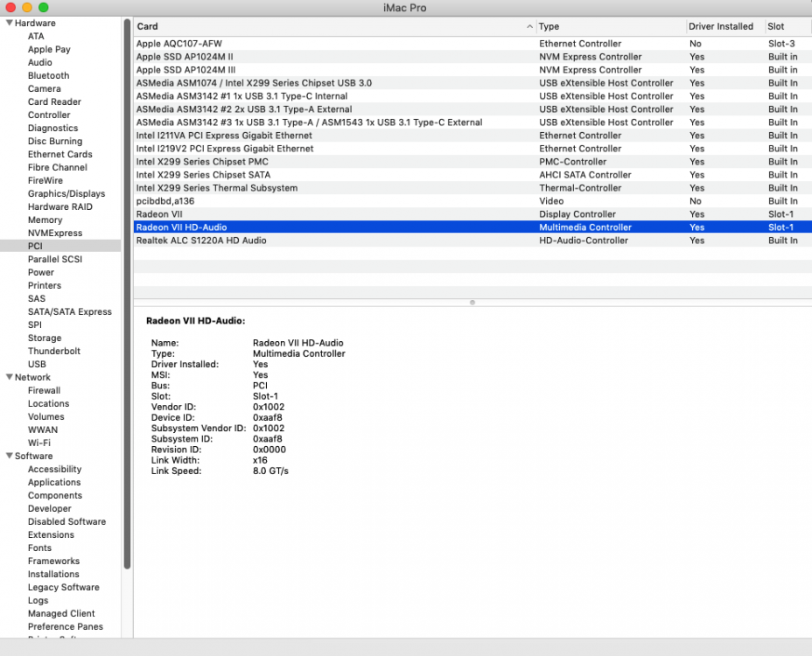Screen dimensions: 812x656
Task: Select Fibre Channel in the sidebar
Action: (58, 167)
